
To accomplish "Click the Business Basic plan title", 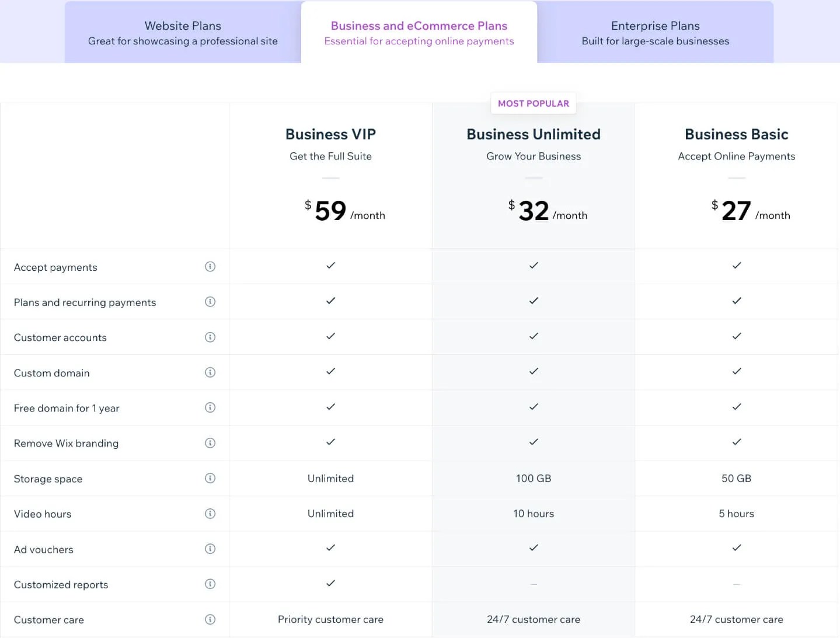I will (736, 134).
